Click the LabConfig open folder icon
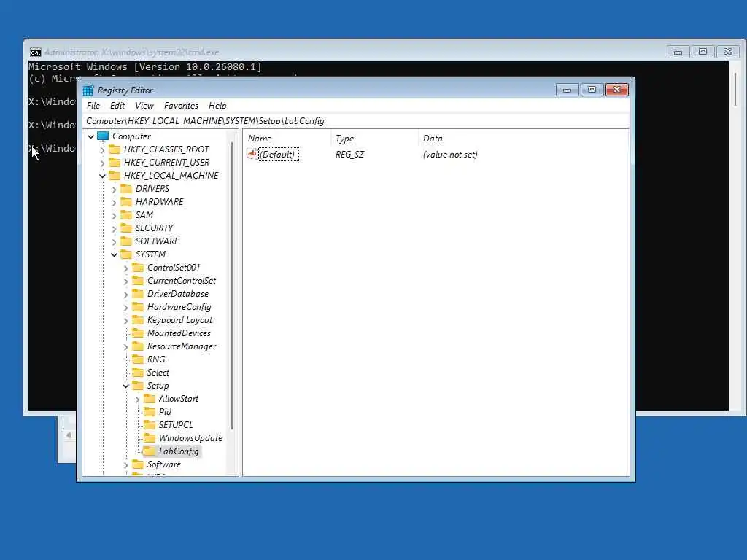 coord(150,451)
